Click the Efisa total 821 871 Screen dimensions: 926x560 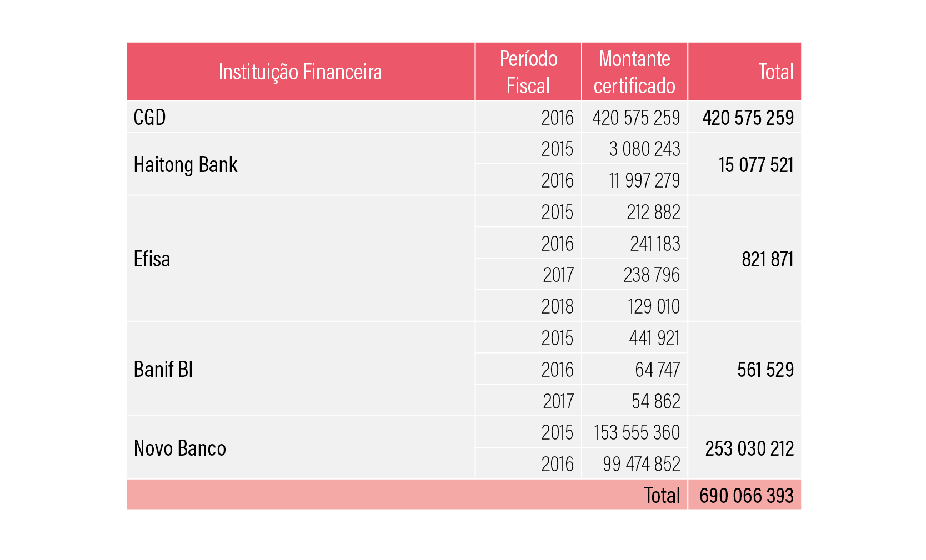tap(767, 259)
